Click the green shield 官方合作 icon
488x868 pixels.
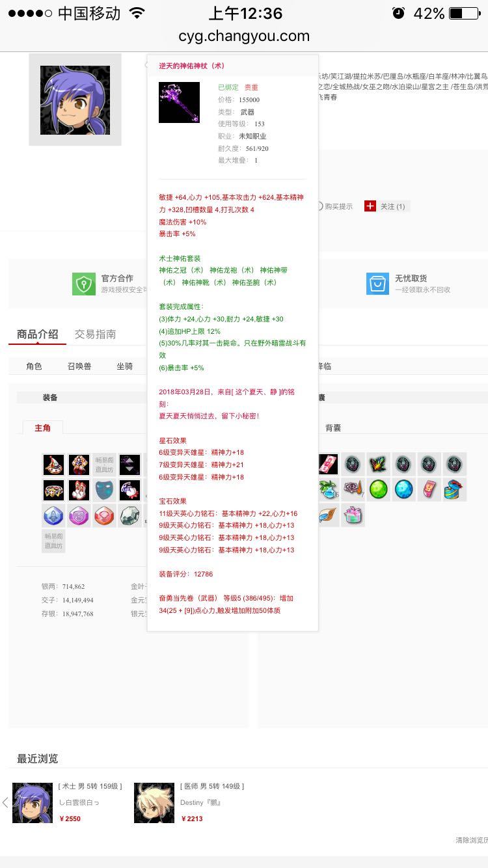[83, 284]
